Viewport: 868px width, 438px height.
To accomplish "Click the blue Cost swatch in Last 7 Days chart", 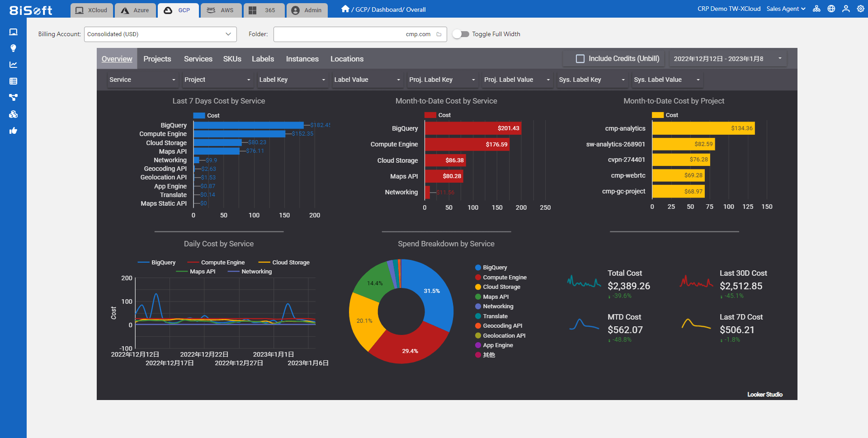I will [x=199, y=116].
